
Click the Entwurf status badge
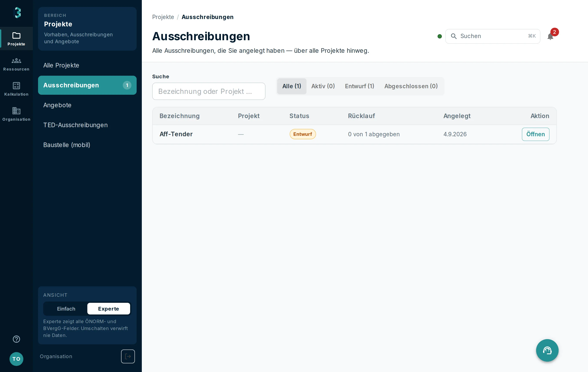tap(303, 134)
